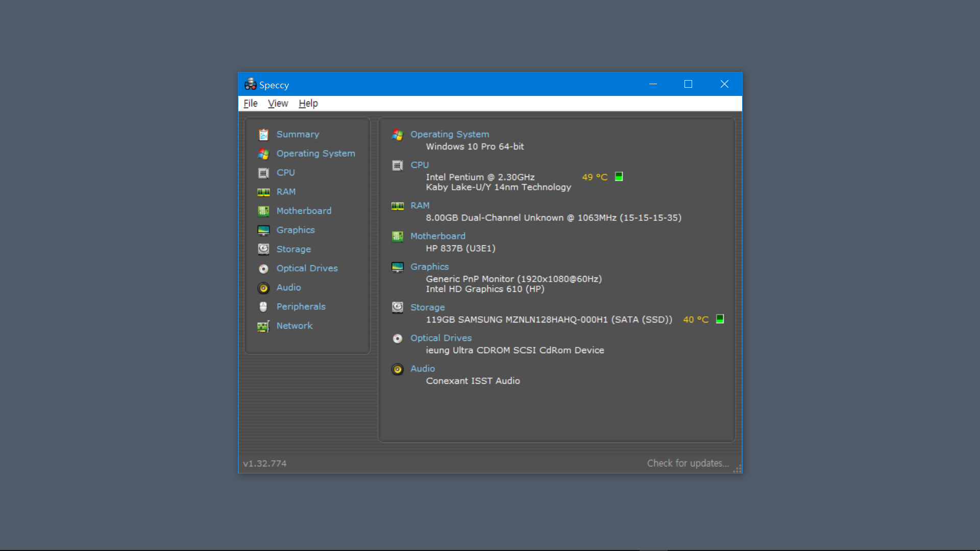Screen dimensions: 980x551
Task: Click the Audio speaker icon in sidebar
Action: coord(264,287)
